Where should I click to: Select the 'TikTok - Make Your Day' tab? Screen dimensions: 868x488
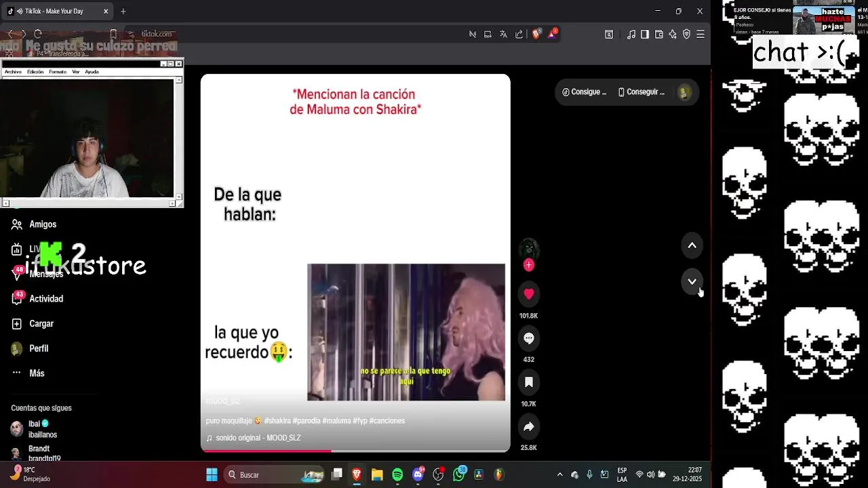click(58, 12)
